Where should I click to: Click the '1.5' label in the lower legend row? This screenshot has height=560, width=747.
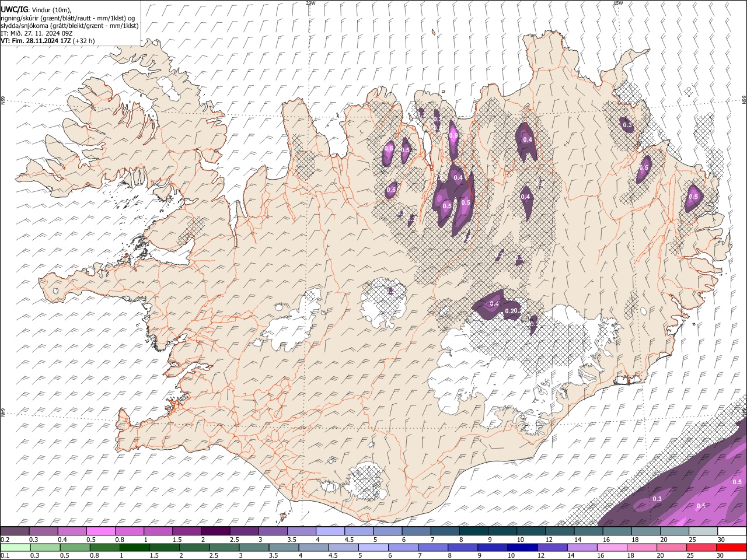click(x=154, y=555)
